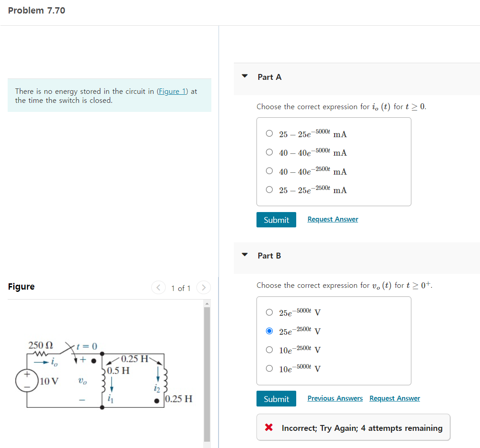Collapse the Part B section triangle
This screenshot has width=480, height=448.
click(244, 255)
